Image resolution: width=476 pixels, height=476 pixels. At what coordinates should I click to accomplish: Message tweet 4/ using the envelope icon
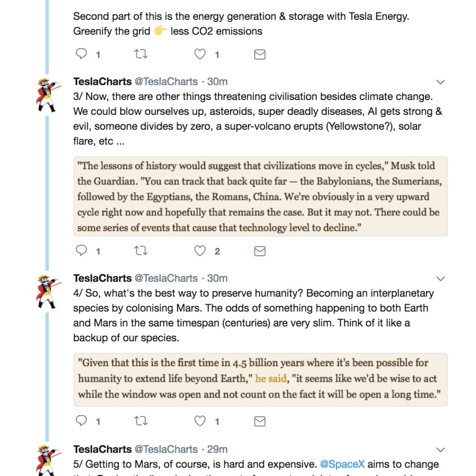[260, 421]
